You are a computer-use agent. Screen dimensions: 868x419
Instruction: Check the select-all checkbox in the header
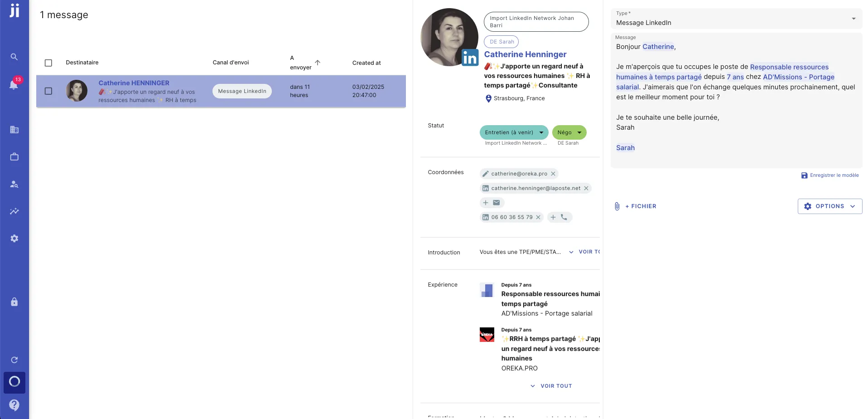coord(48,63)
